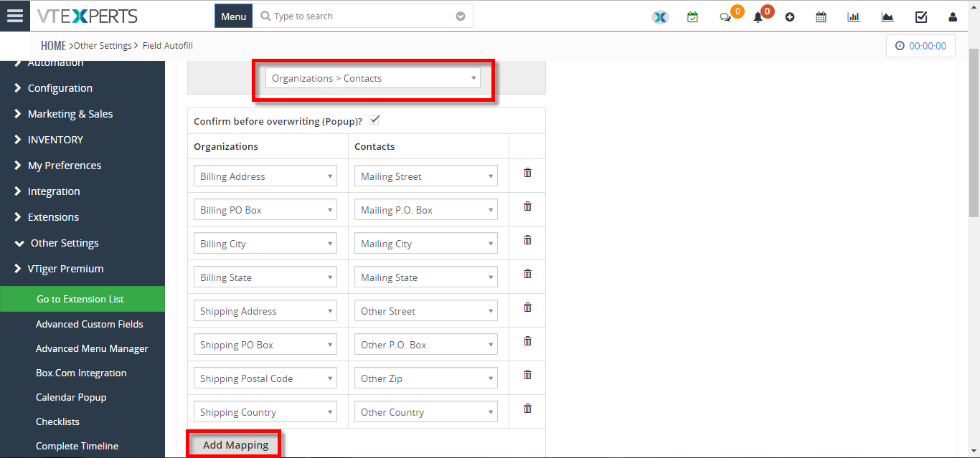Viewport: 980px width, 458px height.
Task: Click the VTExperts X logo icon in the top bar
Action: [660, 17]
